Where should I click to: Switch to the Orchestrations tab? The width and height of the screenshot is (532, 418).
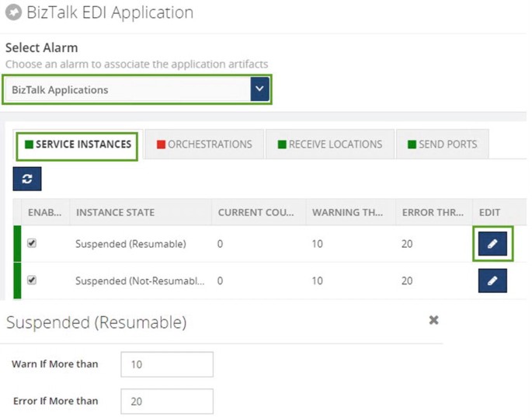204,145
